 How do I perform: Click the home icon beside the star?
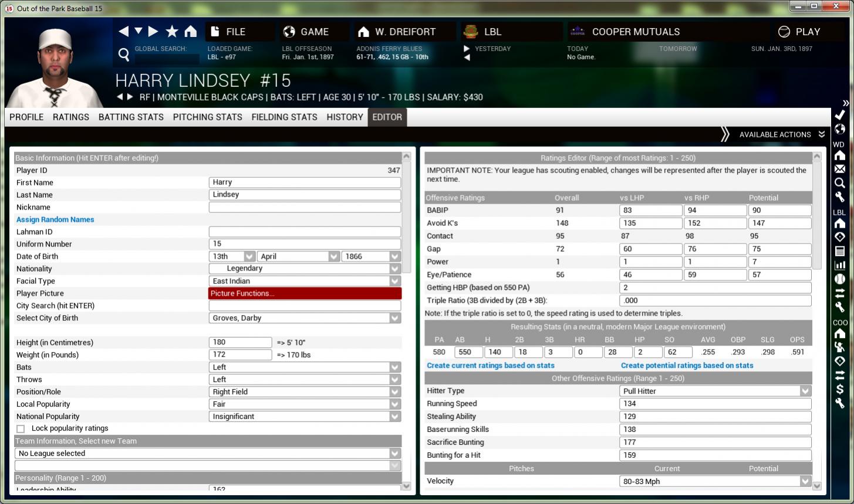(x=190, y=32)
